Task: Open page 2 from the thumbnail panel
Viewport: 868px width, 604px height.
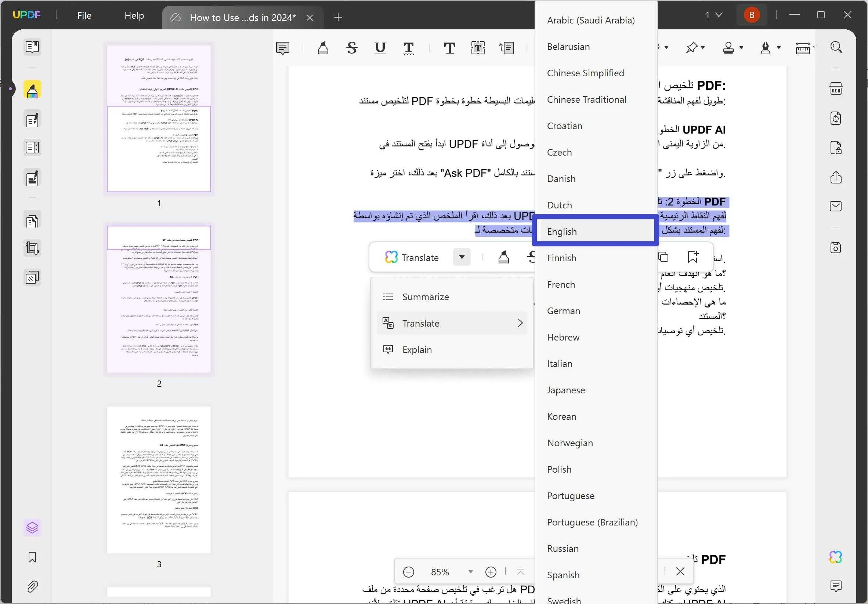Action: click(x=158, y=298)
